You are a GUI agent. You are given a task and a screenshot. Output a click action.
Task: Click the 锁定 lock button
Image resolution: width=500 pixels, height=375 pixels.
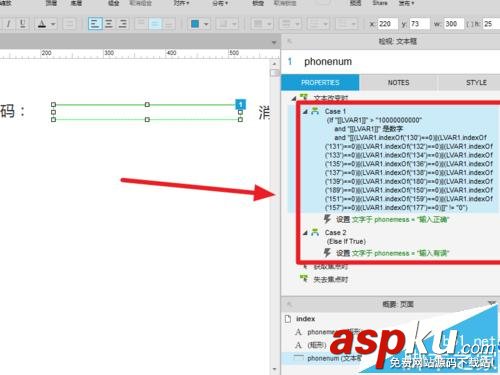[x=258, y=3]
